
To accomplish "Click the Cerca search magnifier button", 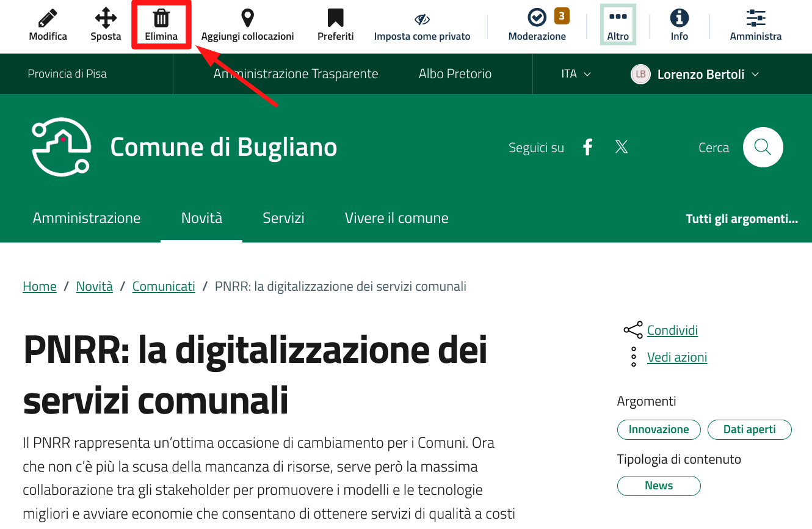I will [x=763, y=147].
